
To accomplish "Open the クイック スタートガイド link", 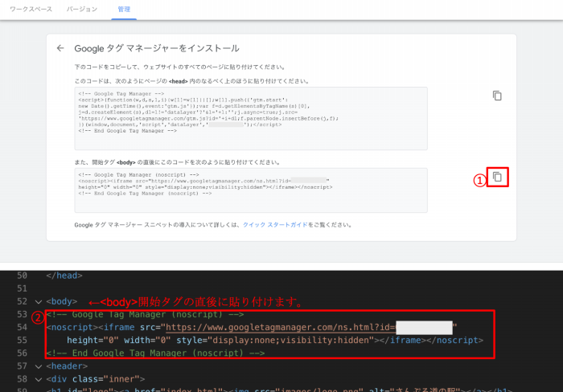I will (x=275, y=225).
